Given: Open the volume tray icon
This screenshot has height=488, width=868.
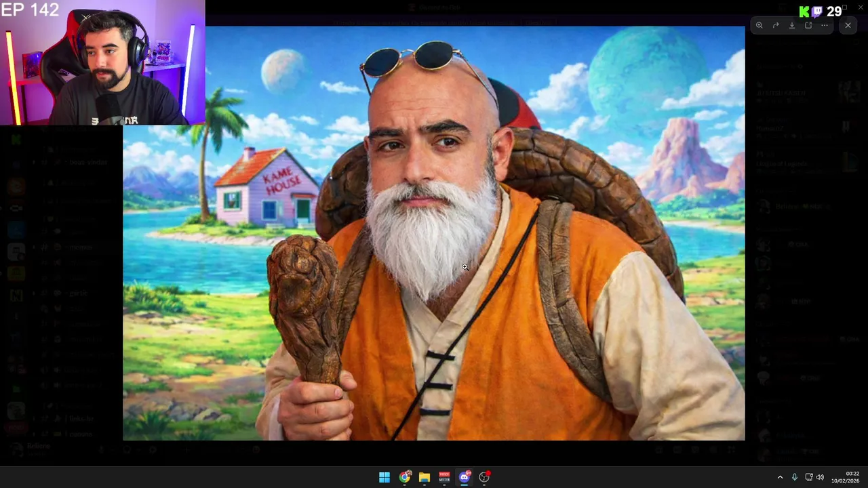Looking at the screenshot, I should pos(820,477).
